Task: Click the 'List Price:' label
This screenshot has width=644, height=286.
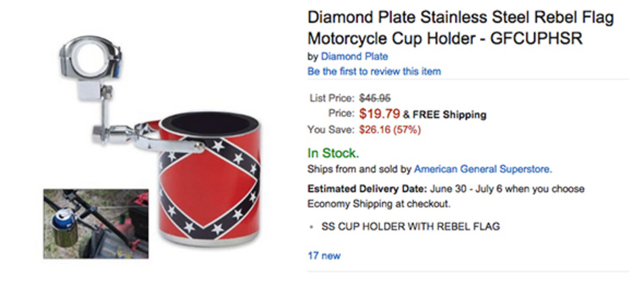Action: 332,98
